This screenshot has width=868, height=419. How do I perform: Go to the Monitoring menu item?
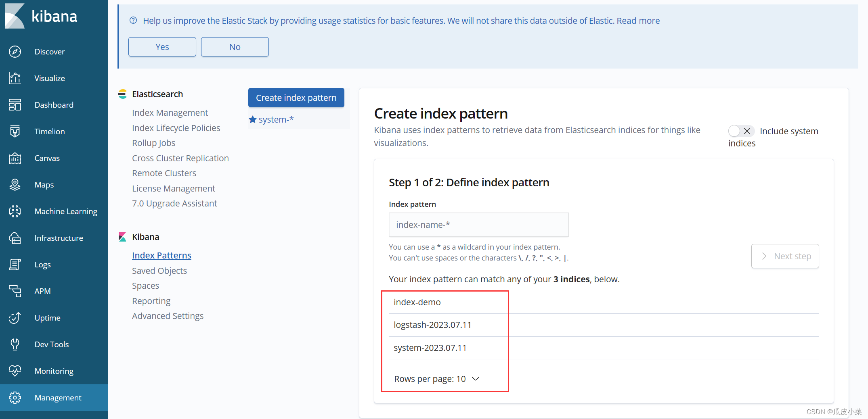[x=54, y=371]
